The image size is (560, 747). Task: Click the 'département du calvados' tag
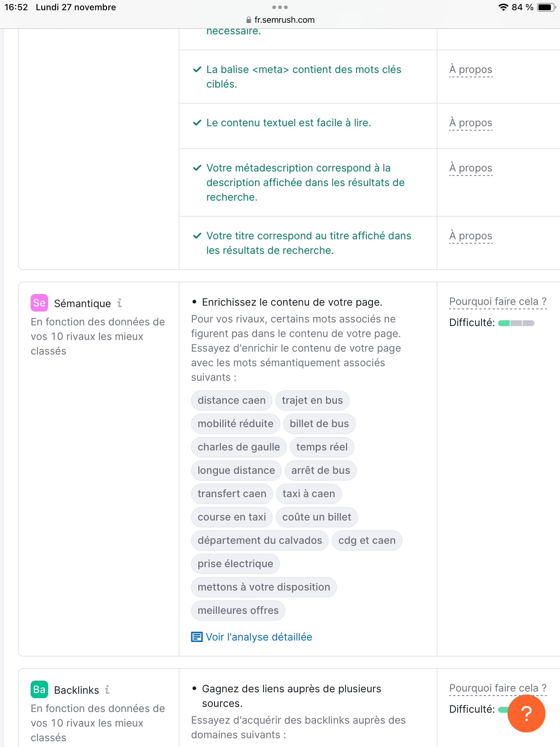pyautogui.click(x=260, y=541)
